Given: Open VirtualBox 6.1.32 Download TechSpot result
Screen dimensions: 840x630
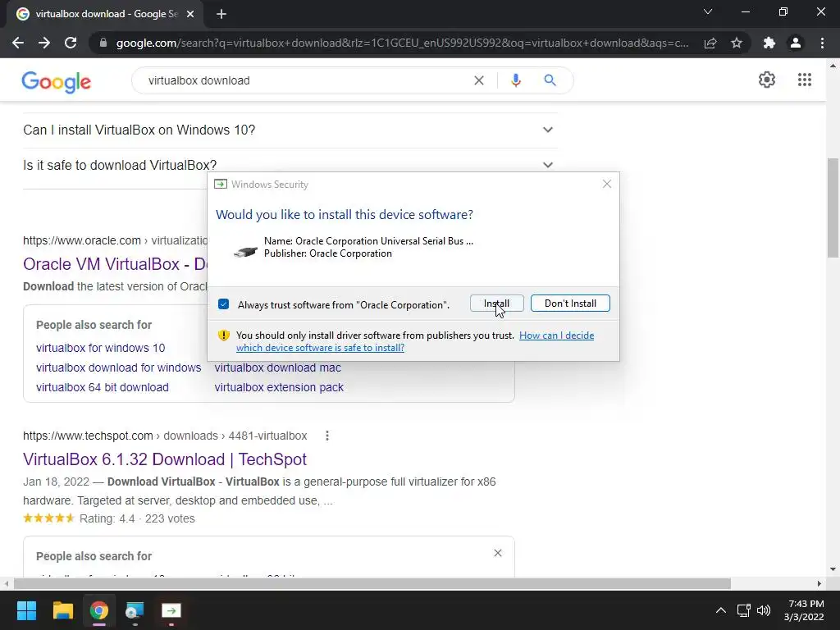Looking at the screenshot, I should (164, 459).
